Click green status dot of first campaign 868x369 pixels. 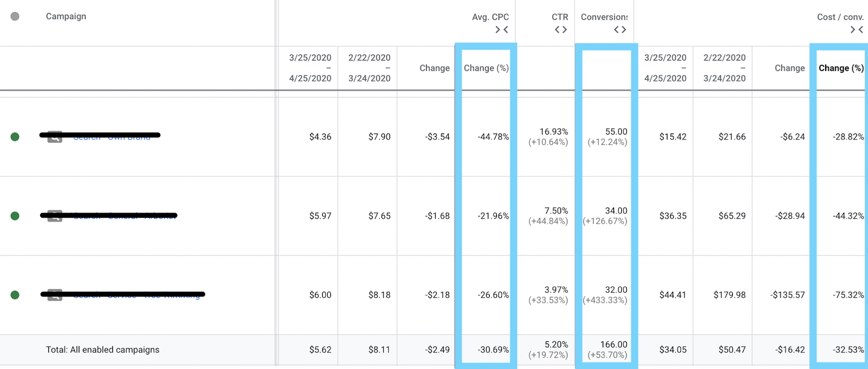[15, 137]
